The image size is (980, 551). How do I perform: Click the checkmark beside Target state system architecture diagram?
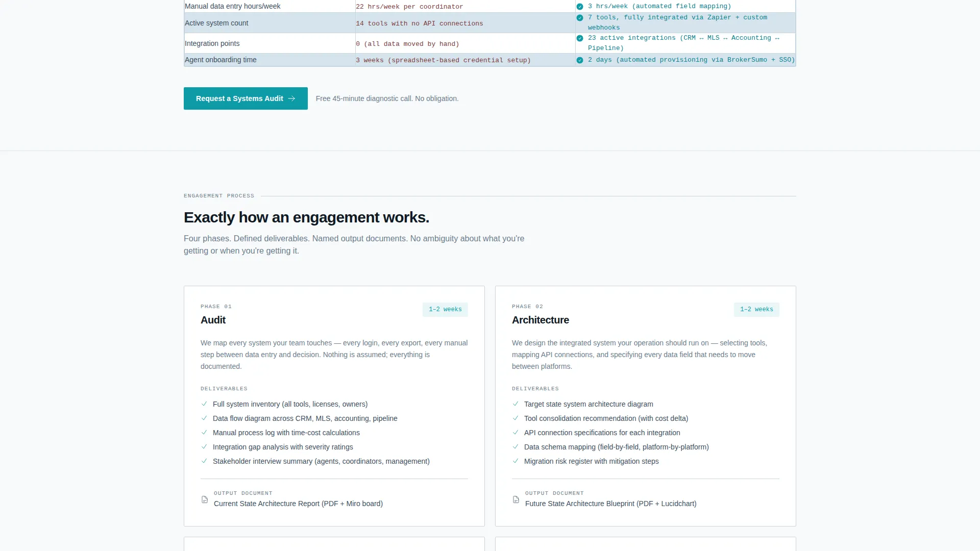(x=516, y=404)
